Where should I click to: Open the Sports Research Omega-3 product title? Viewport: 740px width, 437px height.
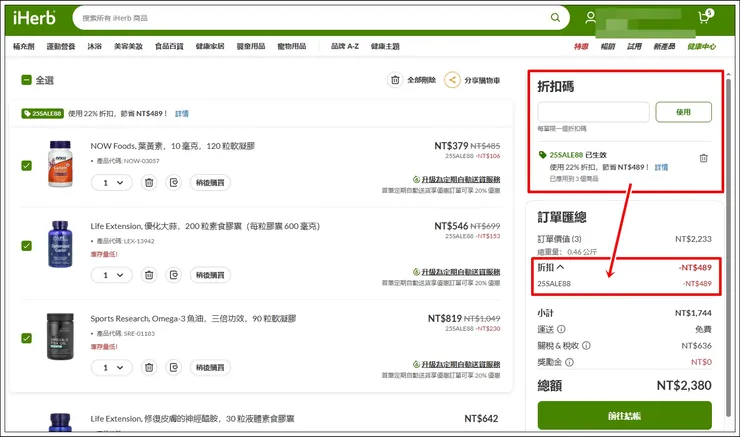click(193, 319)
